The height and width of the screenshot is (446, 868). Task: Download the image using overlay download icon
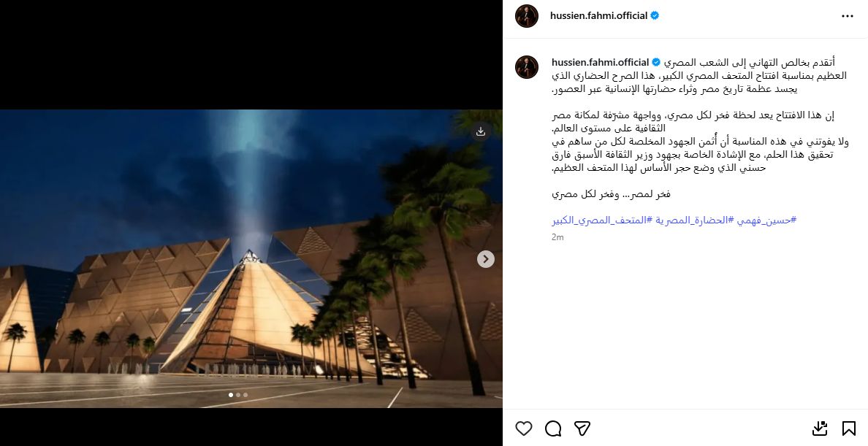click(481, 131)
